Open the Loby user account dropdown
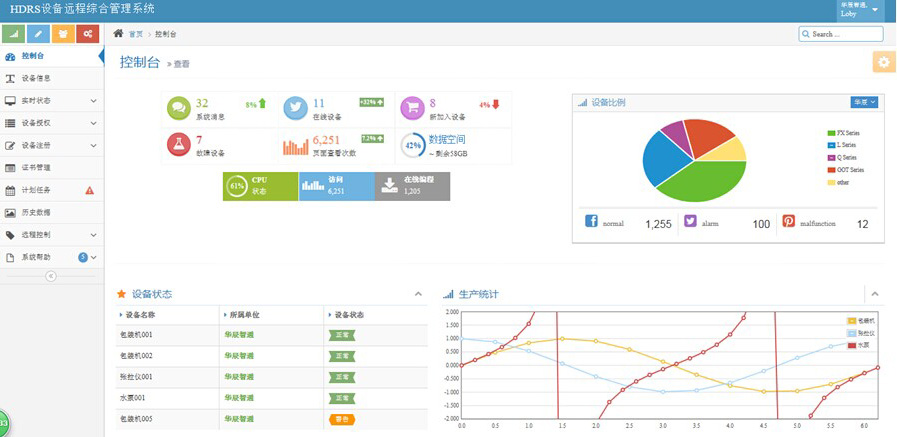Viewport: 897px width, 437px height. (x=859, y=10)
